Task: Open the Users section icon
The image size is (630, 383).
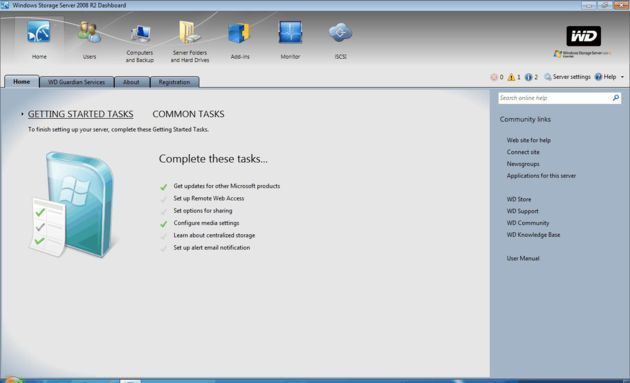Action: (x=89, y=32)
